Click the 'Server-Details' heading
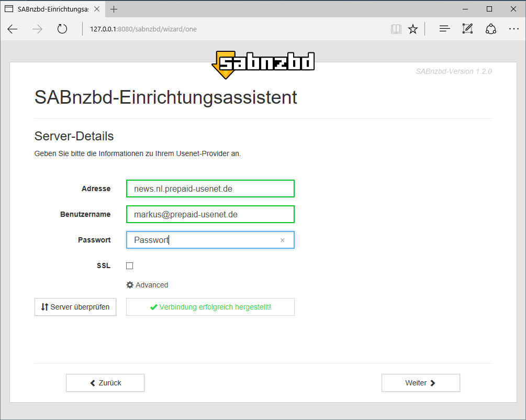526x420 pixels. coord(74,136)
